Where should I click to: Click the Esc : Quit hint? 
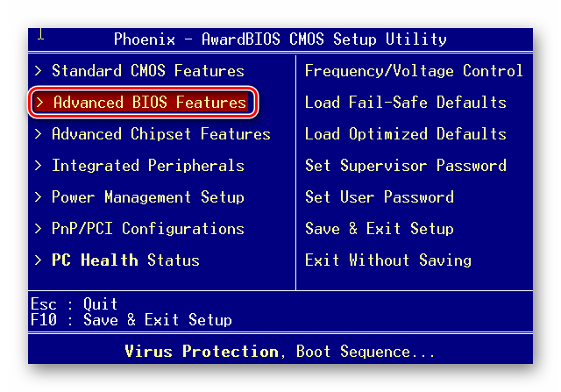click(x=74, y=305)
